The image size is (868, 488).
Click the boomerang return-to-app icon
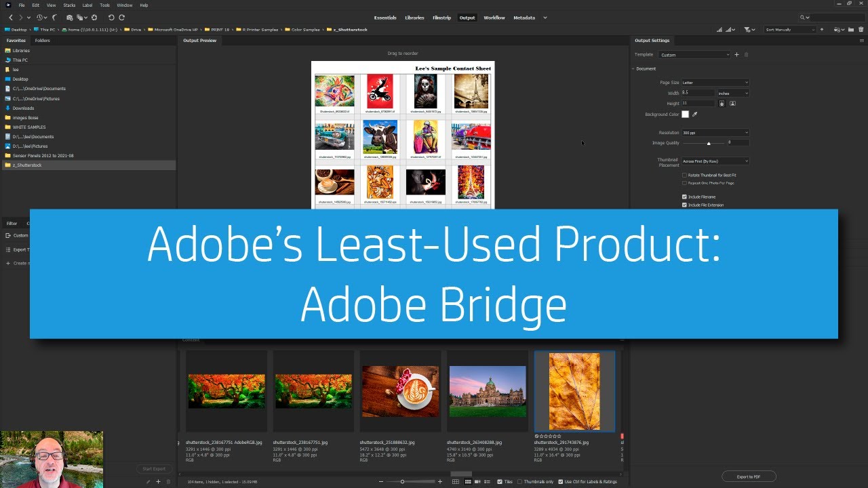click(x=54, y=18)
